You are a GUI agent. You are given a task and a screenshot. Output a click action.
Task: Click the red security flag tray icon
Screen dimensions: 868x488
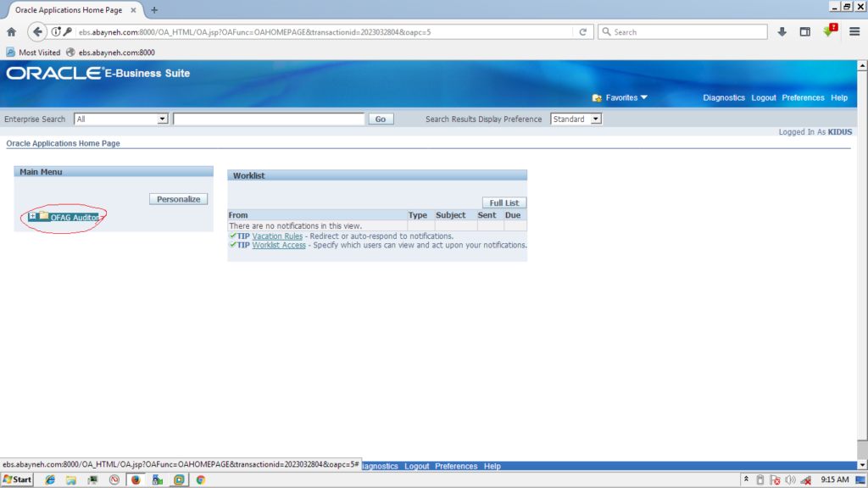coord(775,480)
